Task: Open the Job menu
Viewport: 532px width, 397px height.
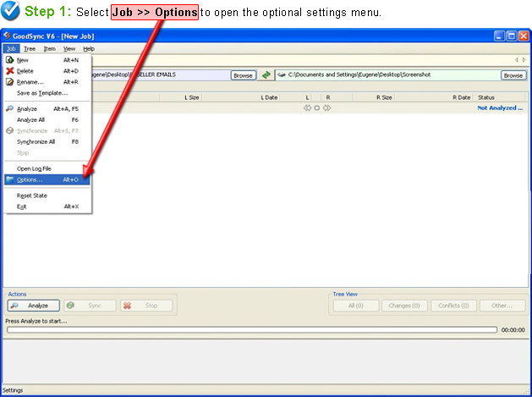Action: [x=11, y=48]
